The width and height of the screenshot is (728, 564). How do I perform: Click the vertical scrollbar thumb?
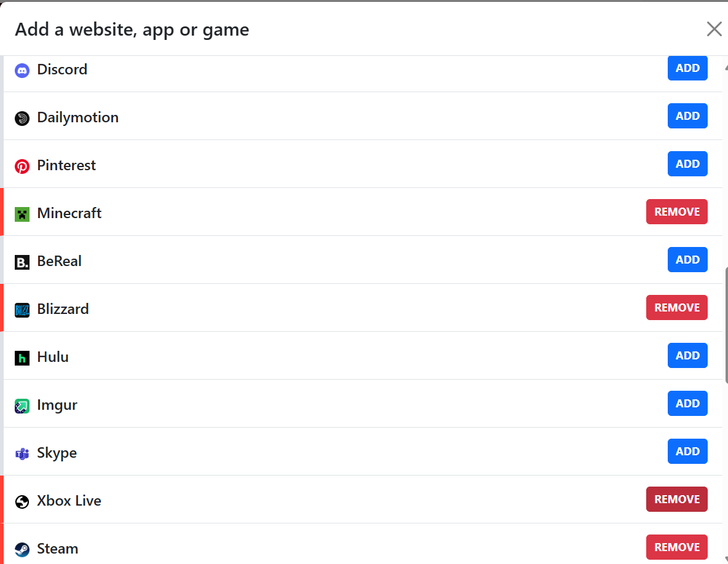point(726,326)
